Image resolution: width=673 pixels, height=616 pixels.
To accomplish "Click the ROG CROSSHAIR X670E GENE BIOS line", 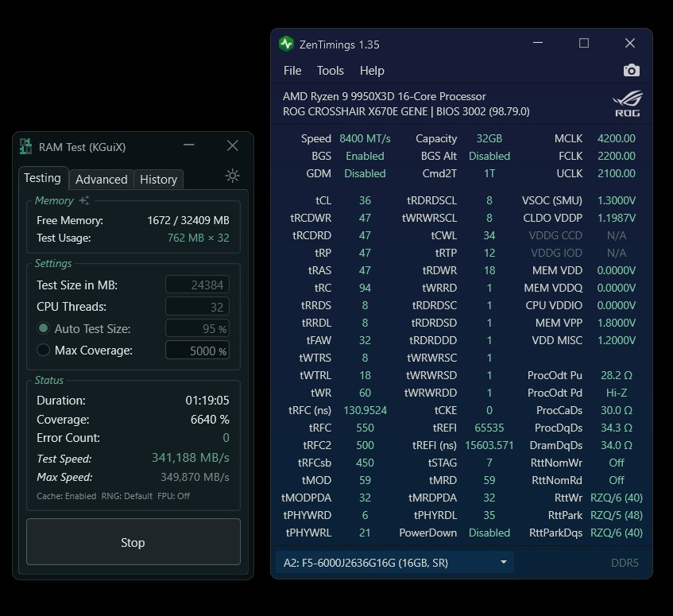I will click(x=406, y=111).
